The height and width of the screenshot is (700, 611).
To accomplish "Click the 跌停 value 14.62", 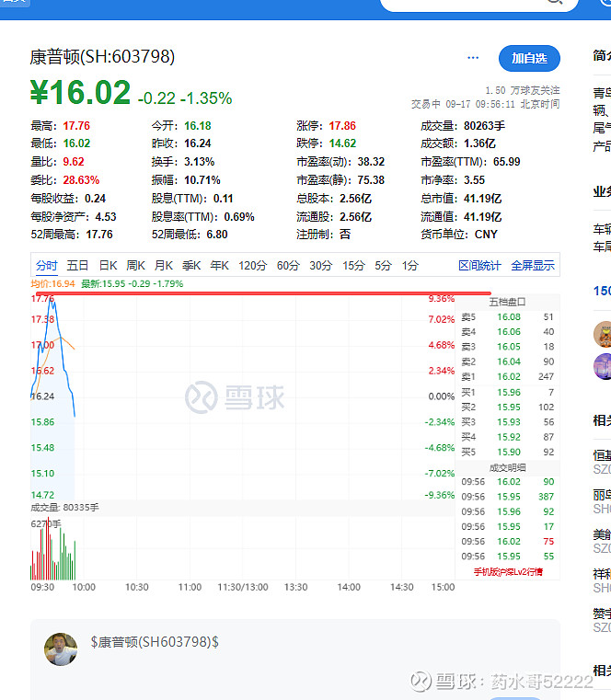I will pos(342,143).
